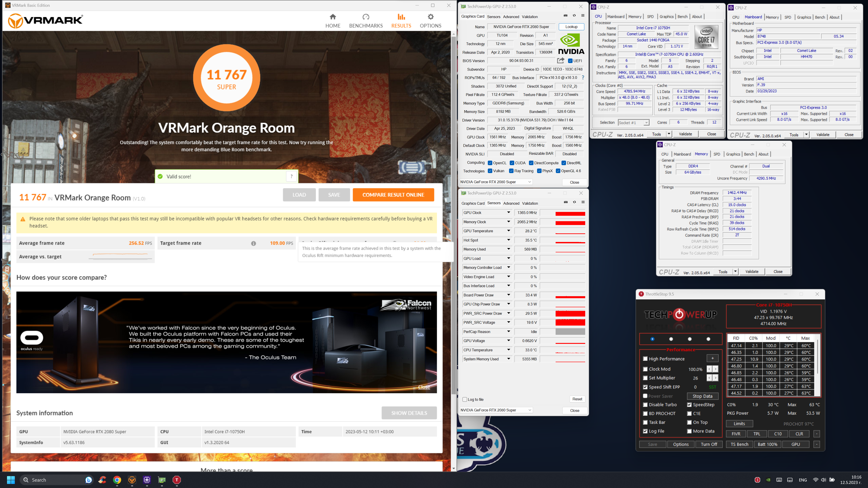Viewport: 868px width, 488px height.
Task: Open GPU dropdown in GPU-Z Sensors window
Action: point(496,410)
